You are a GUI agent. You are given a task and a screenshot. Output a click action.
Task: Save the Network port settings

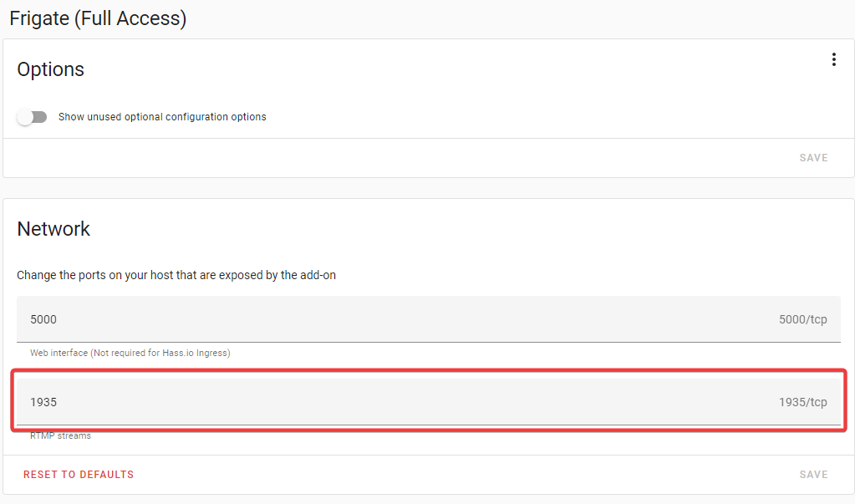tap(812, 474)
